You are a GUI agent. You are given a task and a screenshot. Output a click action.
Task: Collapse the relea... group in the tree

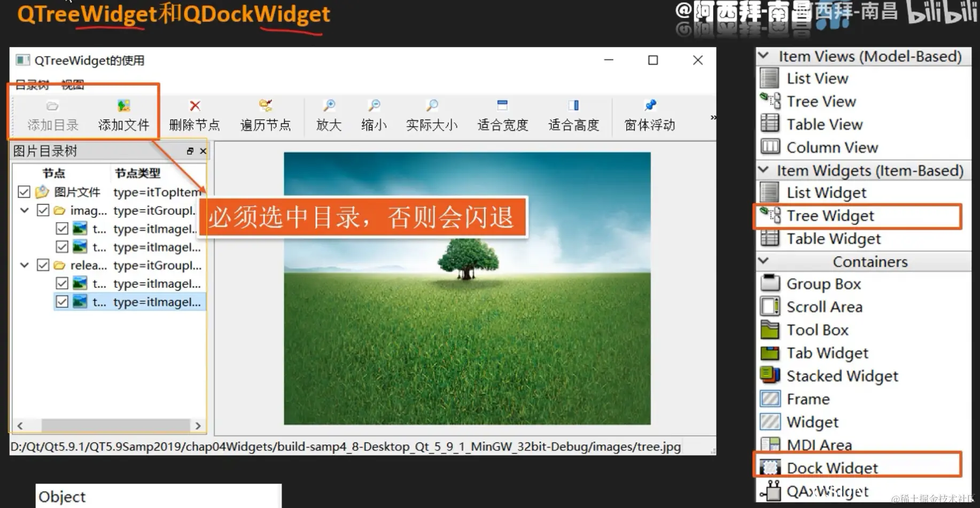24,265
